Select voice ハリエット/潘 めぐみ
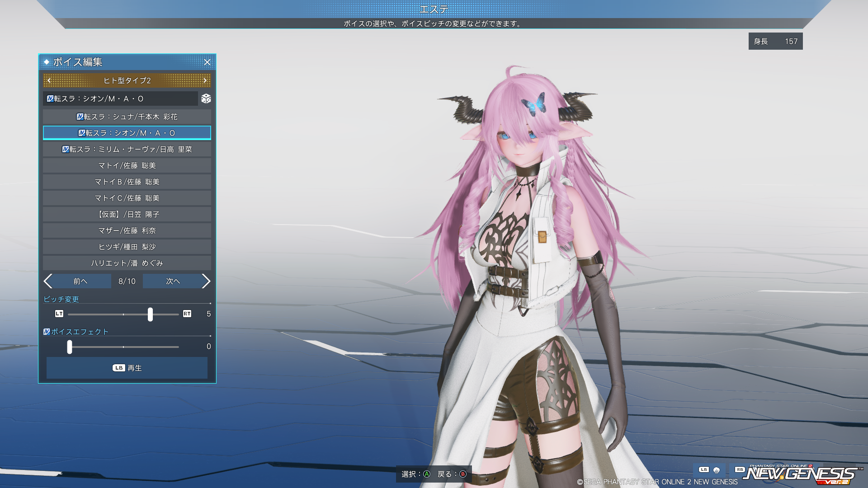Image resolution: width=868 pixels, height=488 pixels. 127,263
